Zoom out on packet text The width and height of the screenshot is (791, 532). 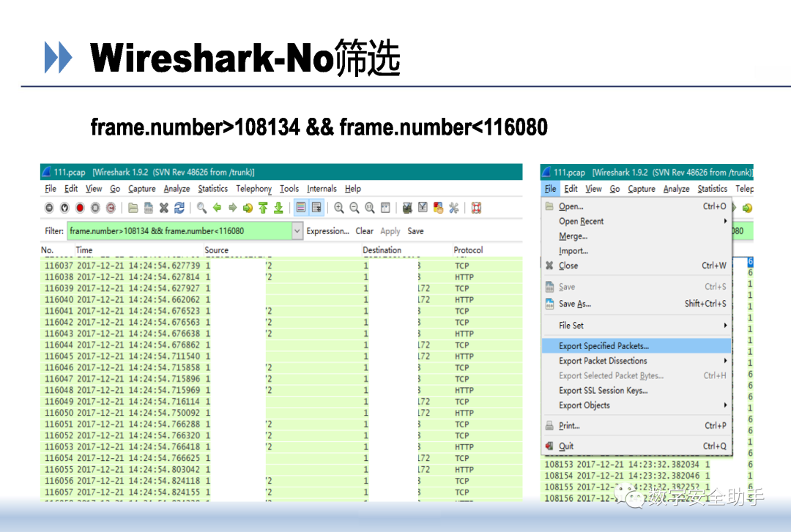(x=354, y=208)
